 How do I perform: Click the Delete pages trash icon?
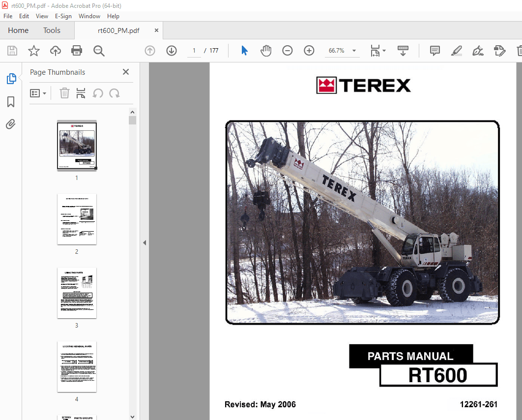[x=64, y=93]
